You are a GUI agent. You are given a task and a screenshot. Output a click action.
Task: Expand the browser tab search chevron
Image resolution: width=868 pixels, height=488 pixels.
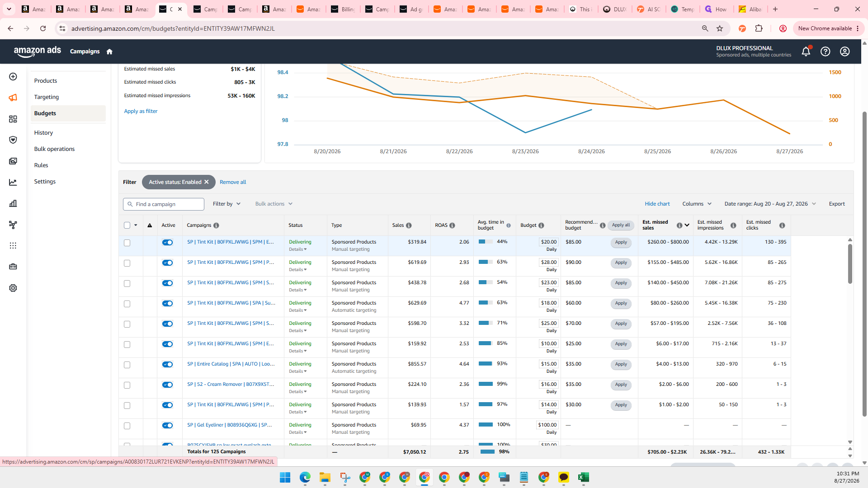9,9
